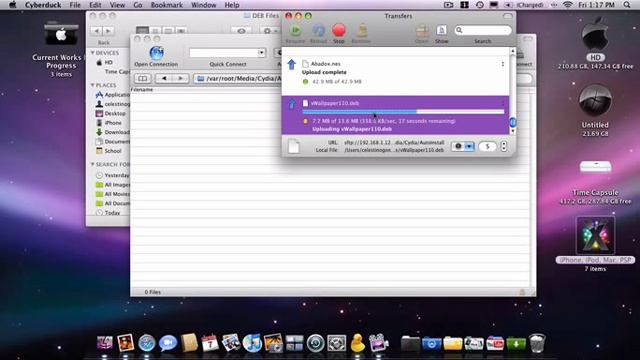Screen dimensions: 640x360
Task: Click the Local File path text
Action: (394, 150)
